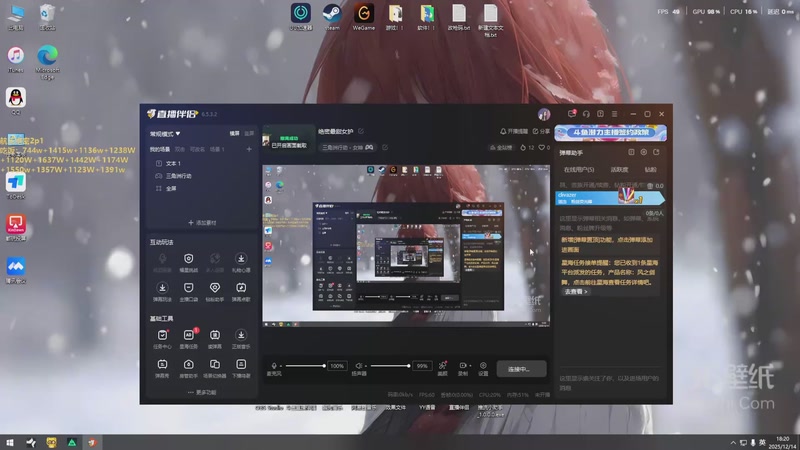Image resolution: width=800 pixels, height=450 pixels.
Task: Open the Windows Start menu
Action: pos(10,442)
